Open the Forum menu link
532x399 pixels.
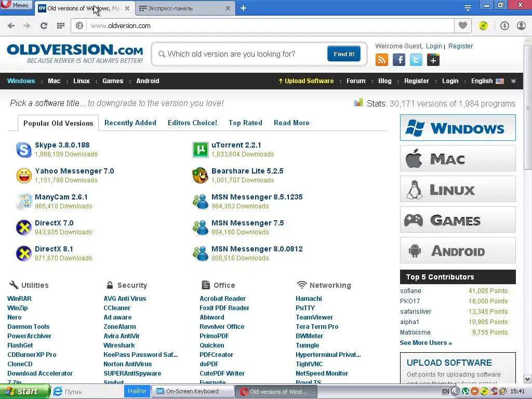tap(356, 81)
